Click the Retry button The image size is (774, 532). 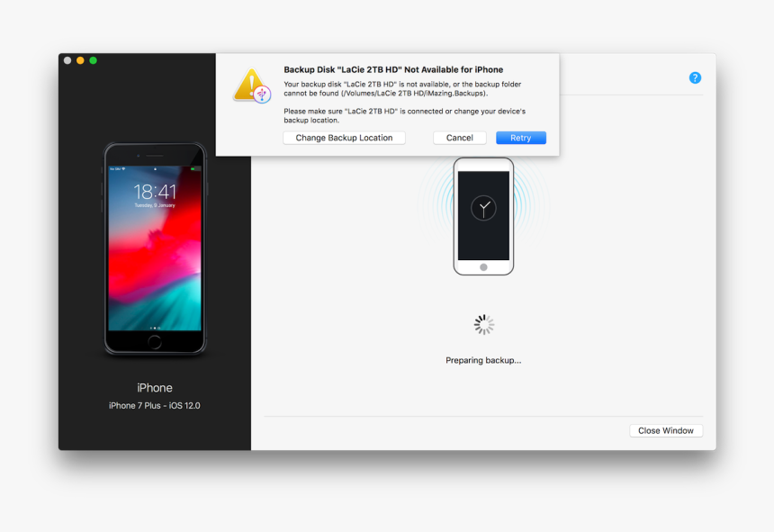point(521,138)
